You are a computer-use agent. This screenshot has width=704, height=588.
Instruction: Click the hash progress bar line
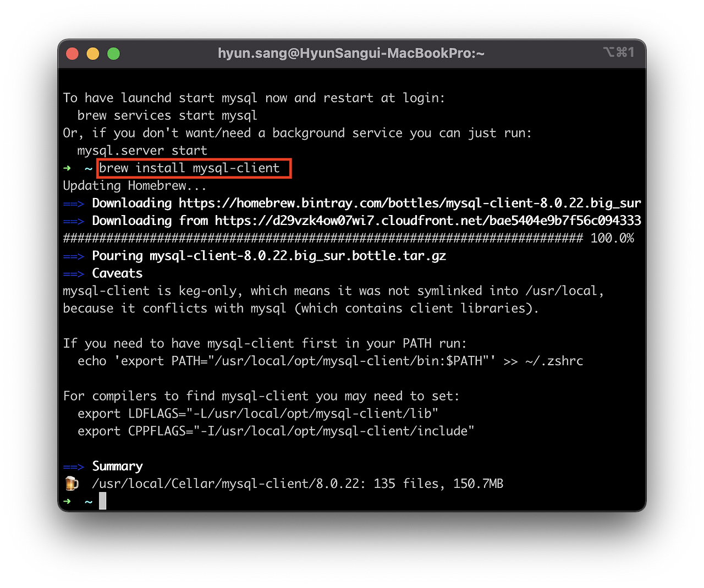[x=323, y=238]
